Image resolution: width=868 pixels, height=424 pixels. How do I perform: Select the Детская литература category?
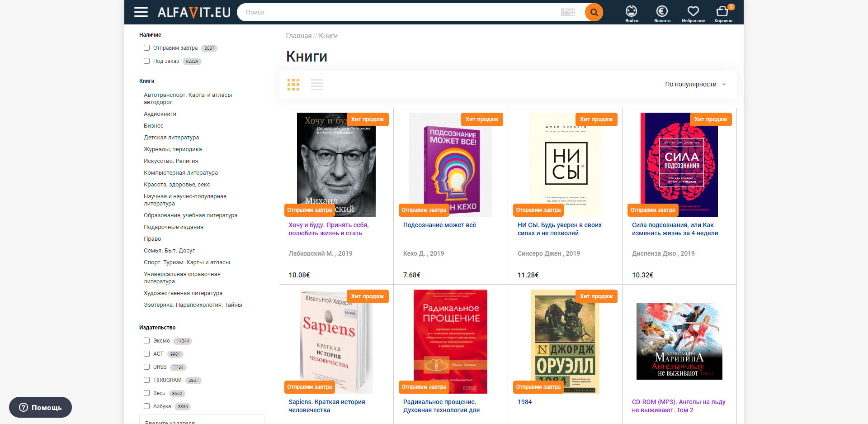click(171, 138)
